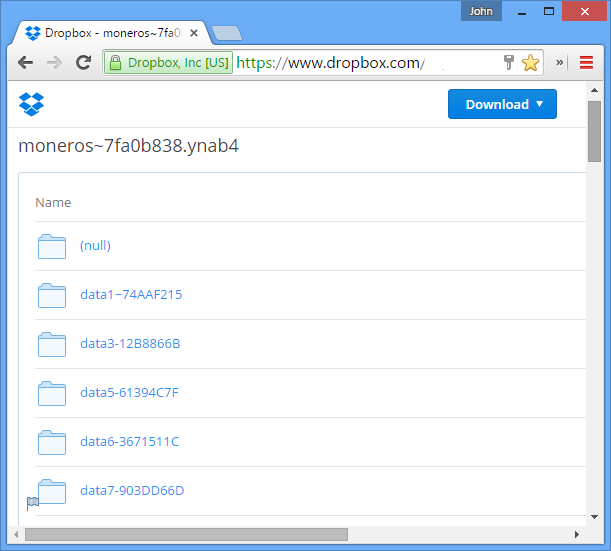Reload the Dropbox page
The image size is (611, 551).
(83, 62)
